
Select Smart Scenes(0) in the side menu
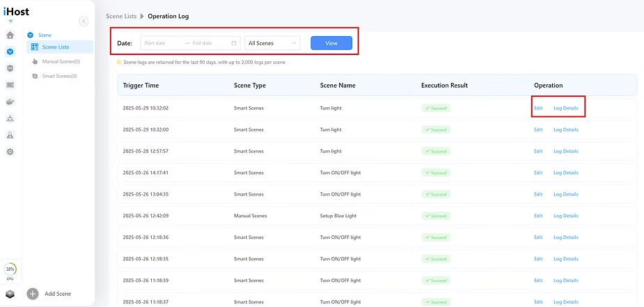pos(59,76)
